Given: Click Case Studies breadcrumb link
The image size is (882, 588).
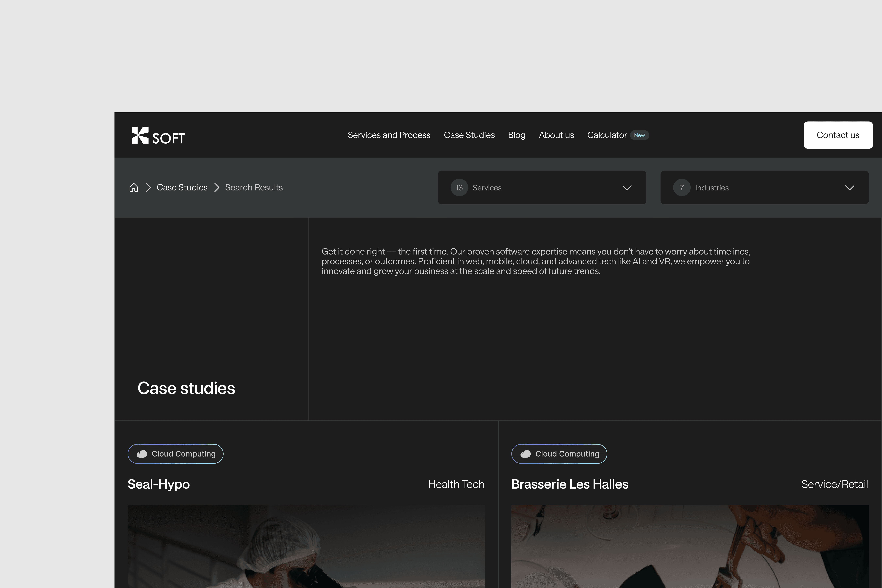Looking at the screenshot, I should 182,188.
